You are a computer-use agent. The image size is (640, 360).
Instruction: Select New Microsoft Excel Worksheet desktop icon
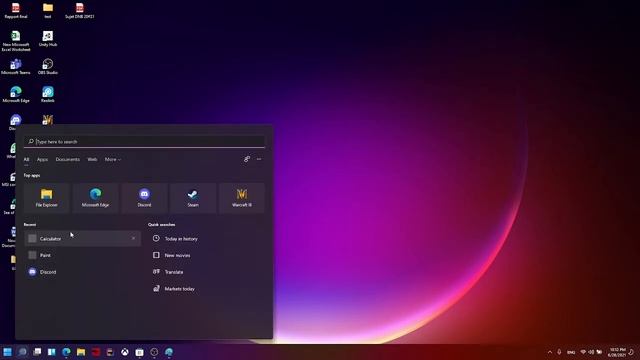(x=16, y=41)
